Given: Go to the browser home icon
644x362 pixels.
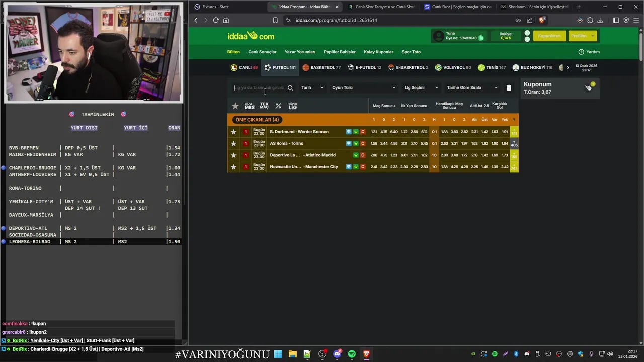Looking at the screenshot, I should [226, 20].
